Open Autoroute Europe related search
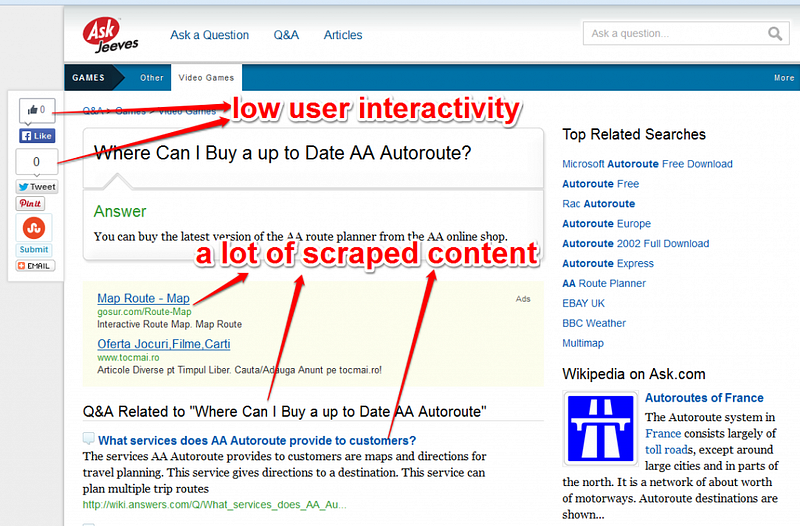 pos(607,223)
